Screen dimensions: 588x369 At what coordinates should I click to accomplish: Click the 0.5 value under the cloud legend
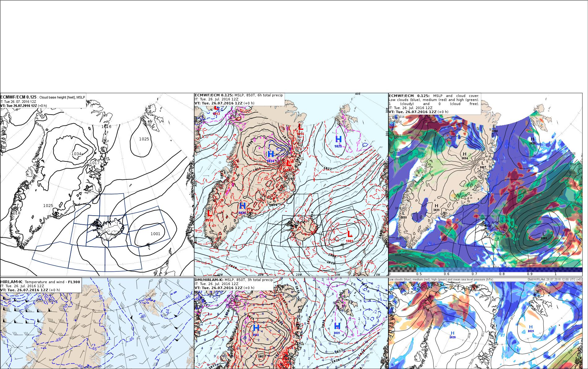[419, 274]
